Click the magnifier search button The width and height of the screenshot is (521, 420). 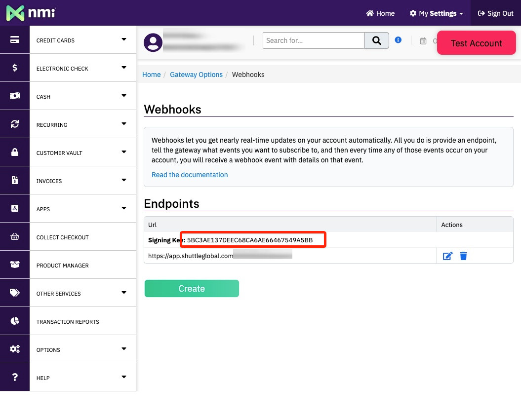pyautogui.click(x=377, y=40)
